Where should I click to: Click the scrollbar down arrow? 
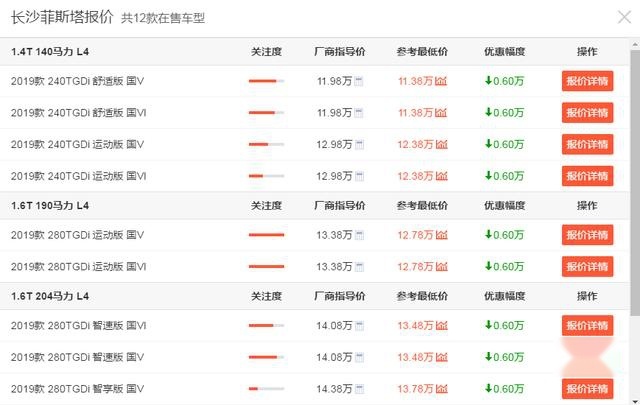click(635, 401)
